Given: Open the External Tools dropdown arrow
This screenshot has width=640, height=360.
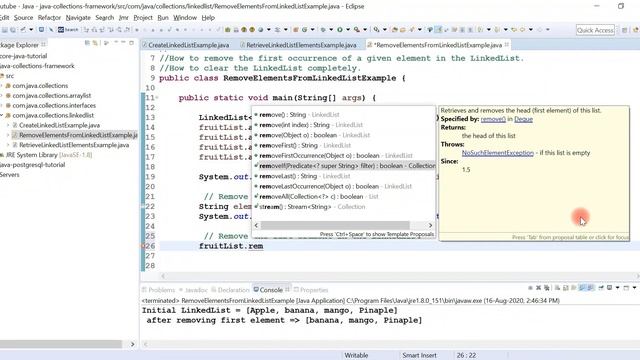Looking at the screenshot, I should 365,30.
